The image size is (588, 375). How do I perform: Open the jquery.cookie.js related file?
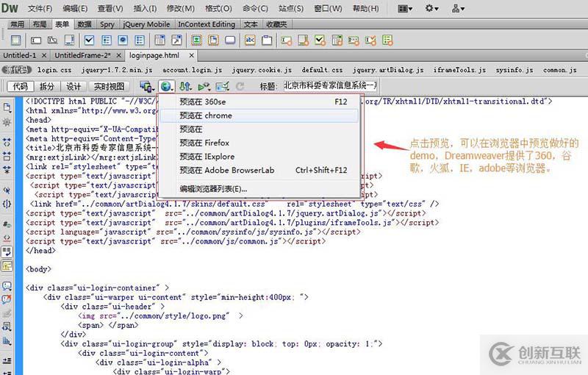point(262,70)
